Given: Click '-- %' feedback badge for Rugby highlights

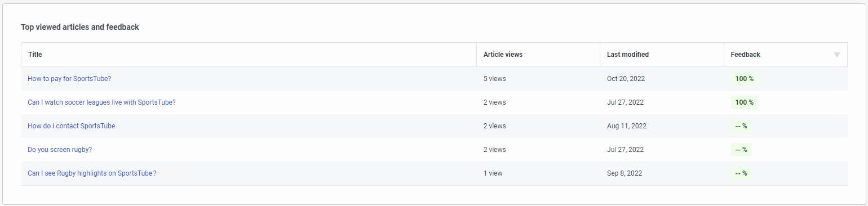Looking at the screenshot, I should coord(741,173).
